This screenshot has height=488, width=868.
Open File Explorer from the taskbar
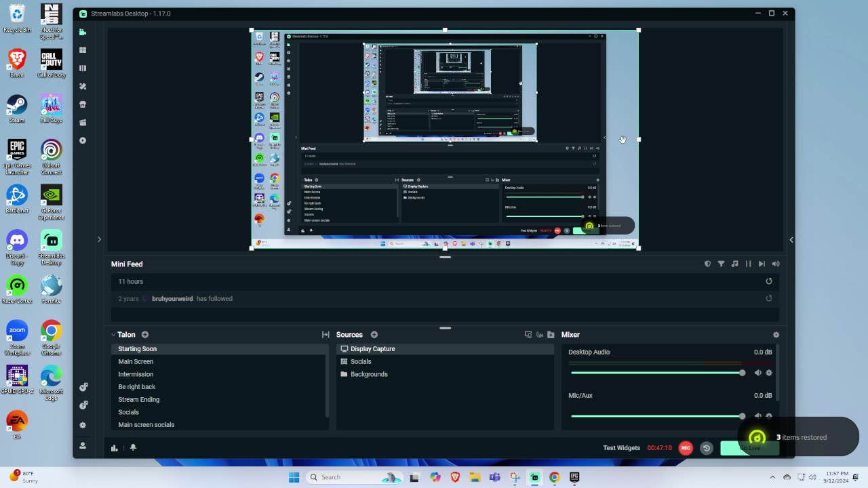pyautogui.click(x=475, y=477)
